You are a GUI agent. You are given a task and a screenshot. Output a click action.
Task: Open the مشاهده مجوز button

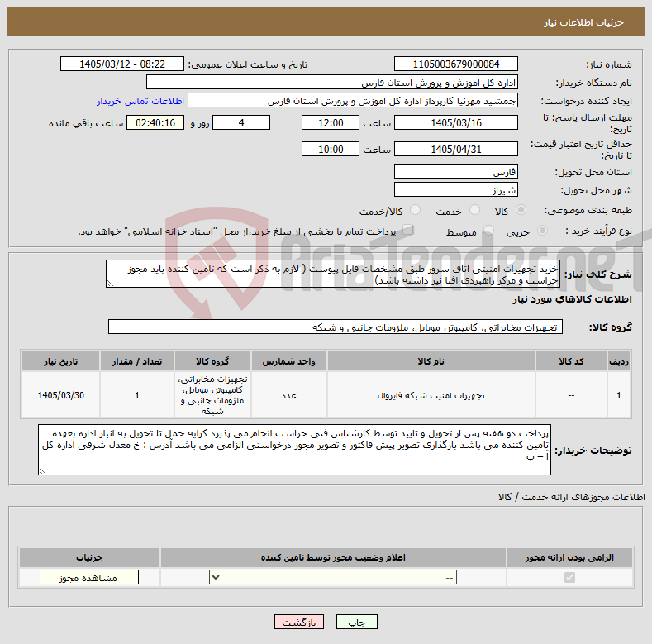89,577
